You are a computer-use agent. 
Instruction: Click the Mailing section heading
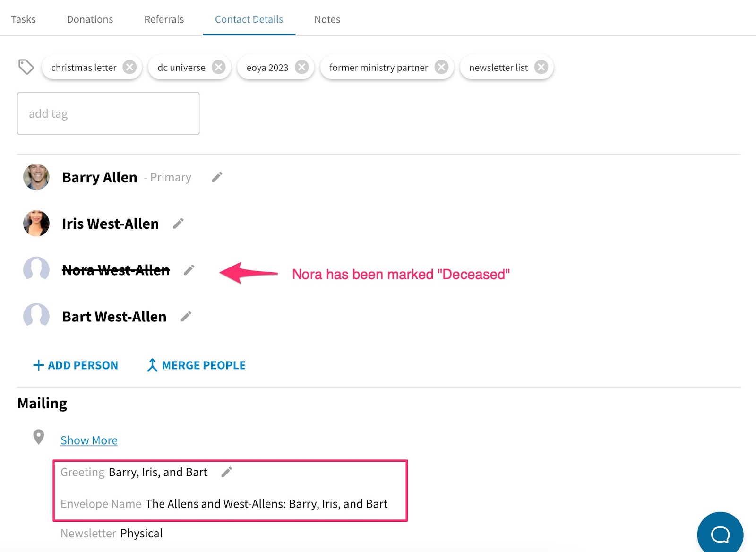coord(42,404)
